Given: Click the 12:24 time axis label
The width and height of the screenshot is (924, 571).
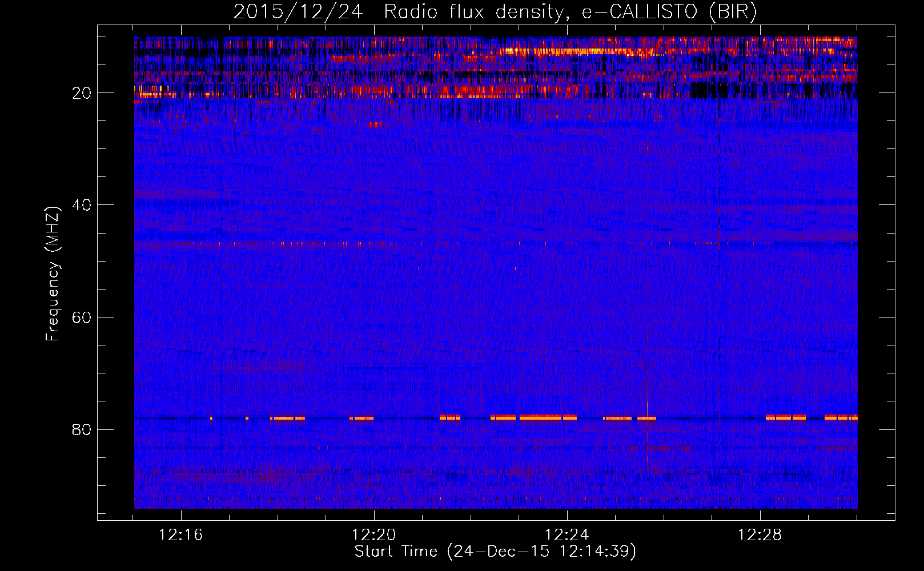Looking at the screenshot, I should click(567, 535).
